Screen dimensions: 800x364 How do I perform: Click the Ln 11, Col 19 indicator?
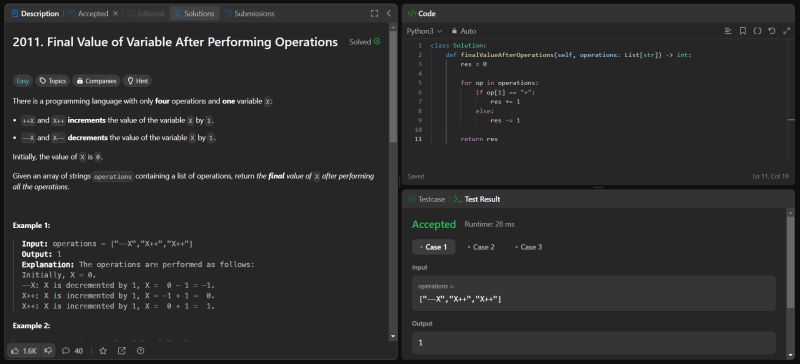pos(770,176)
